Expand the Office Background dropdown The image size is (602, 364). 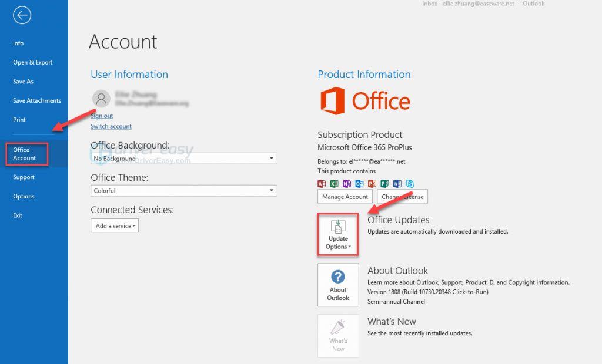pos(183,159)
